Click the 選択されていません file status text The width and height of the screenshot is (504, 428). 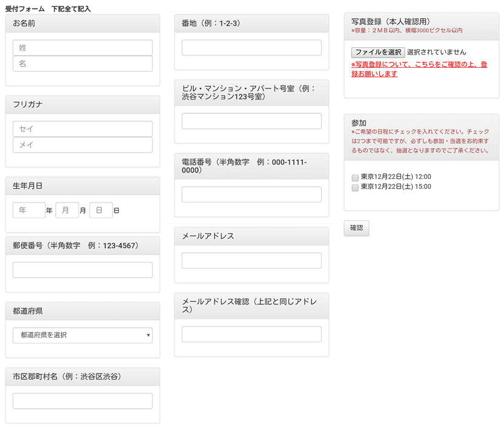pos(437,52)
